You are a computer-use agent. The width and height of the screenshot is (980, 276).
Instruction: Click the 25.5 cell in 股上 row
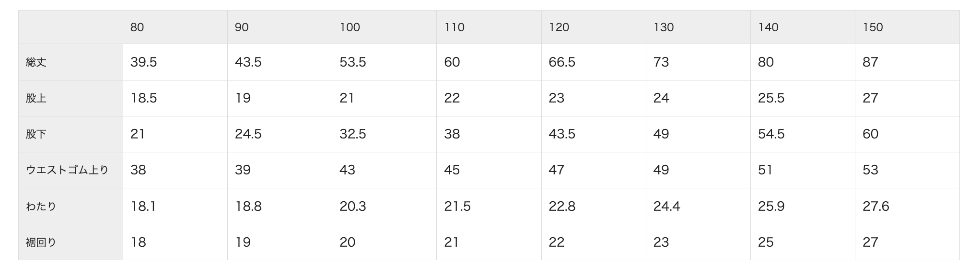click(771, 98)
